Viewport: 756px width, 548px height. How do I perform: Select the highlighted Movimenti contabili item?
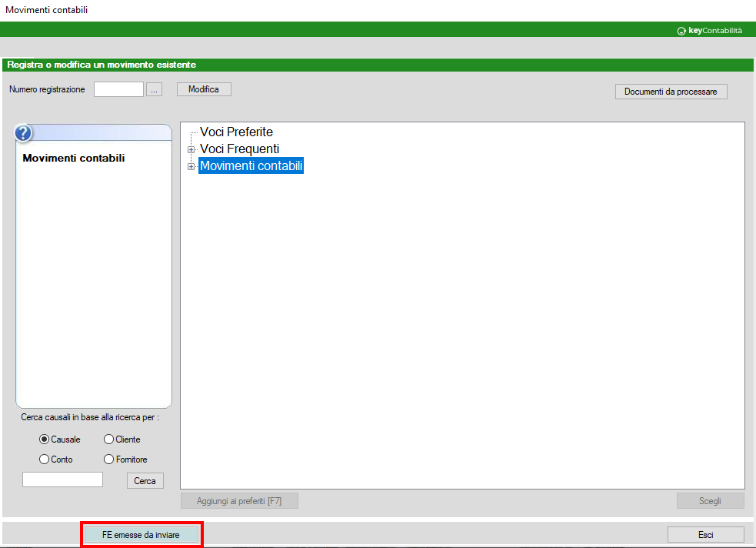pyautogui.click(x=251, y=165)
